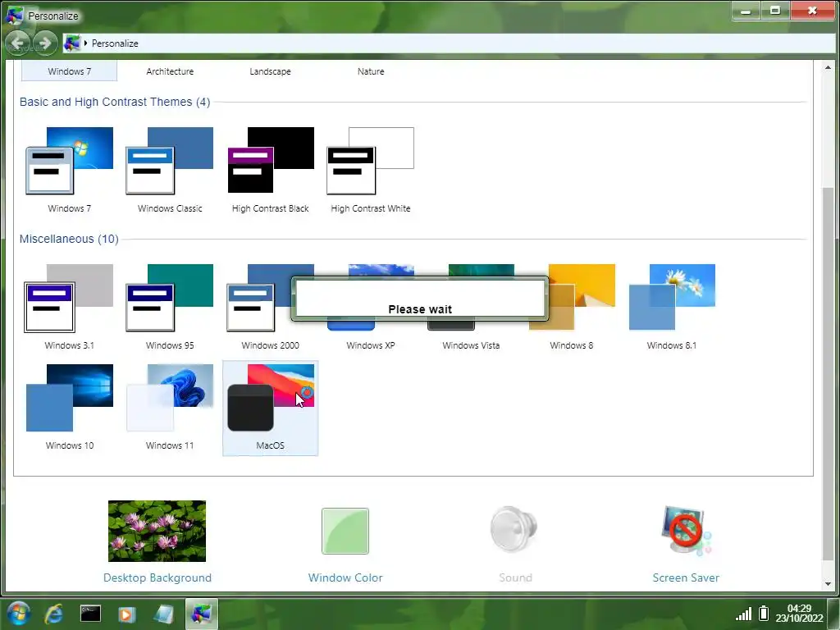Screen dimensions: 840x630
Task: Apply the Windows Classic theme
Action: (x=170, y=161)
